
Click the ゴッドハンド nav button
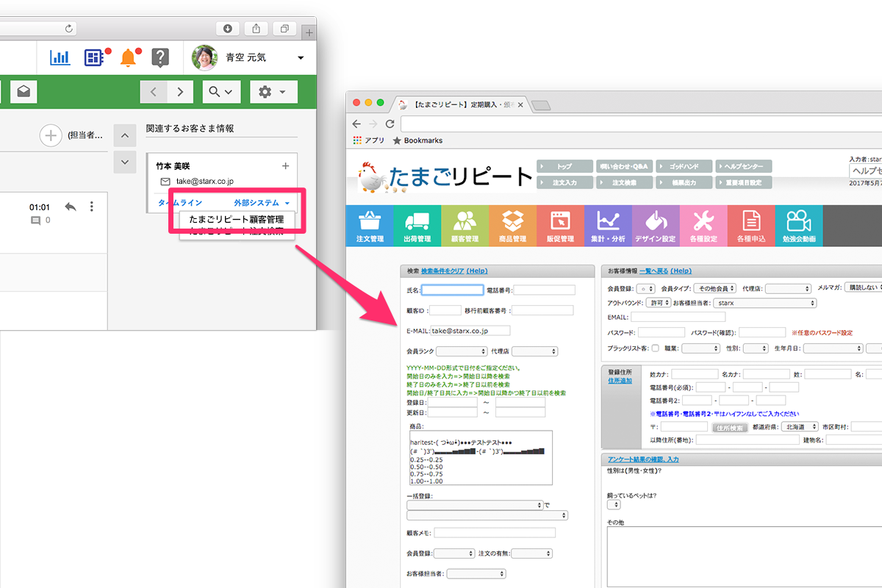coord(684,166)
